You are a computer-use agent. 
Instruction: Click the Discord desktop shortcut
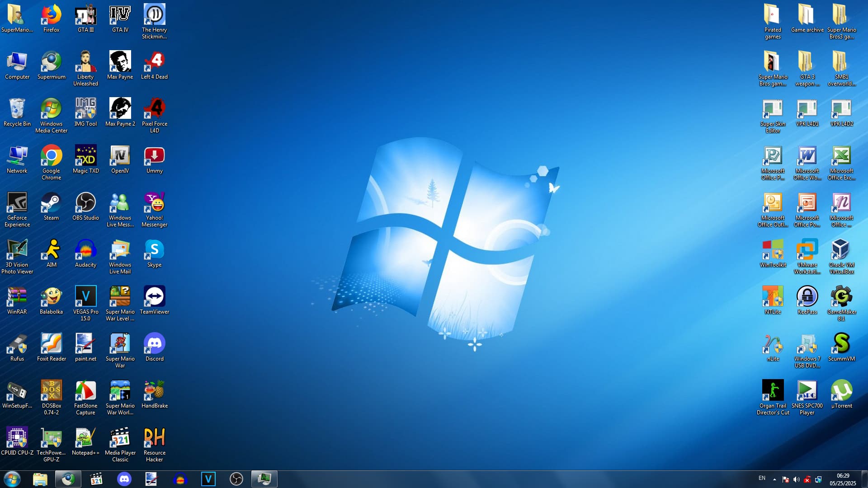[154, 347]
